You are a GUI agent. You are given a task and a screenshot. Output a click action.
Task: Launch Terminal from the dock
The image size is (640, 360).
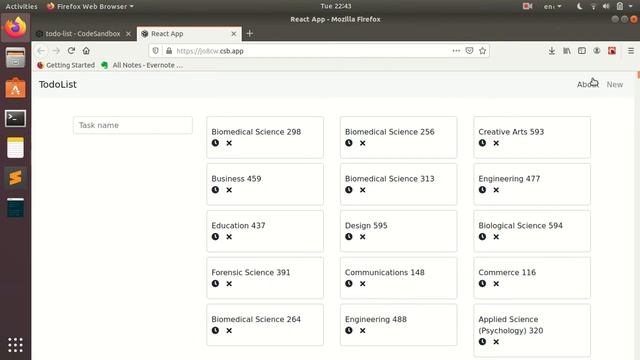pos(16,118)
